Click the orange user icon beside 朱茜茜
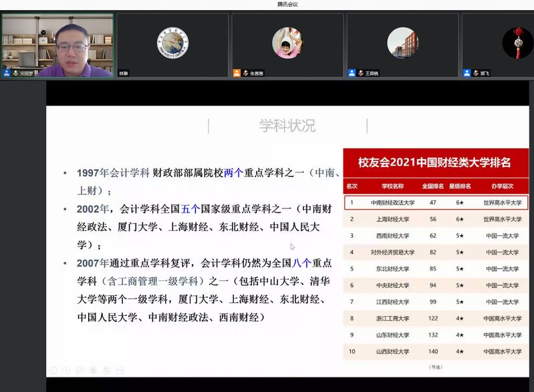This screenshot has width=534, height=392. pyautogui.click(x=237, y=73)
